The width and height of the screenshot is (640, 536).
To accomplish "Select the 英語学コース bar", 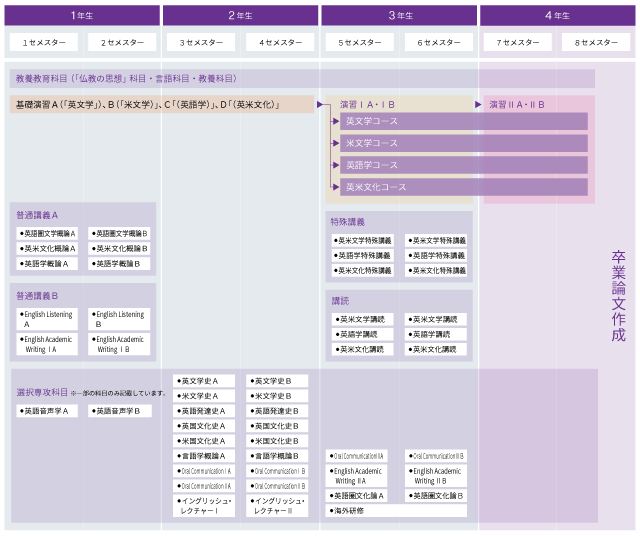I will (x=464, y=165).
